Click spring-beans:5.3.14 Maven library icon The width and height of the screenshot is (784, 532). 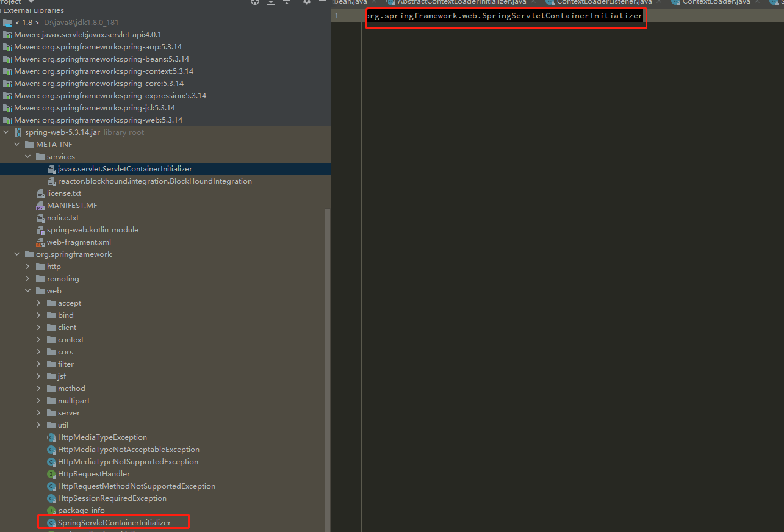[7, 59]
